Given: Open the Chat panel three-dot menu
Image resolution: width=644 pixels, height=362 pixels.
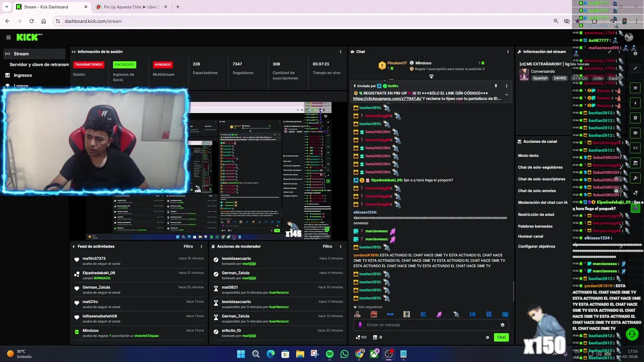Looking at the screenshot, I should click(508, 52).
